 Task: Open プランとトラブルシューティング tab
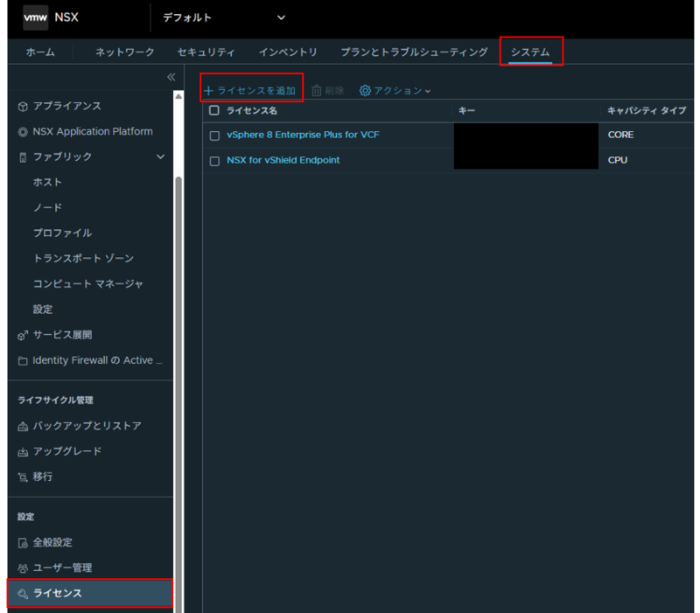tap(414, 52)
